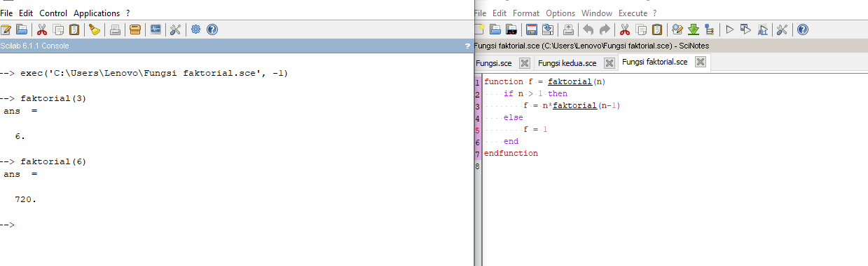Click open folder icon in SciNotes toolbar
Screen dimensions: 868x266
click(495, 29)
